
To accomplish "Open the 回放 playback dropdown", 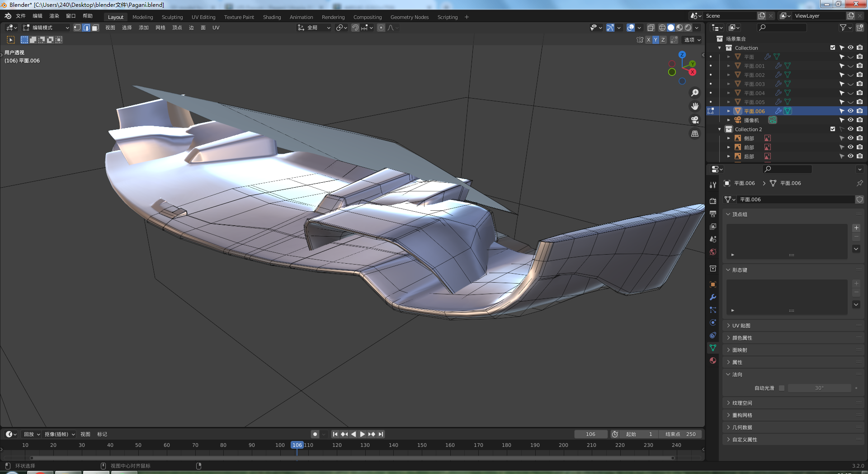I will pos(32,434).
